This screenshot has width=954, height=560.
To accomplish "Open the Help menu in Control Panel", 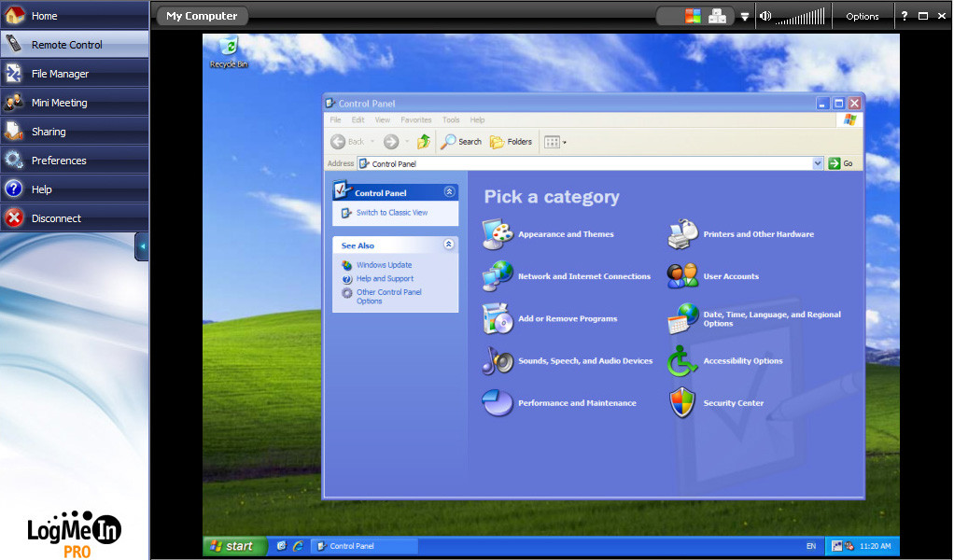I will (478, 119).
